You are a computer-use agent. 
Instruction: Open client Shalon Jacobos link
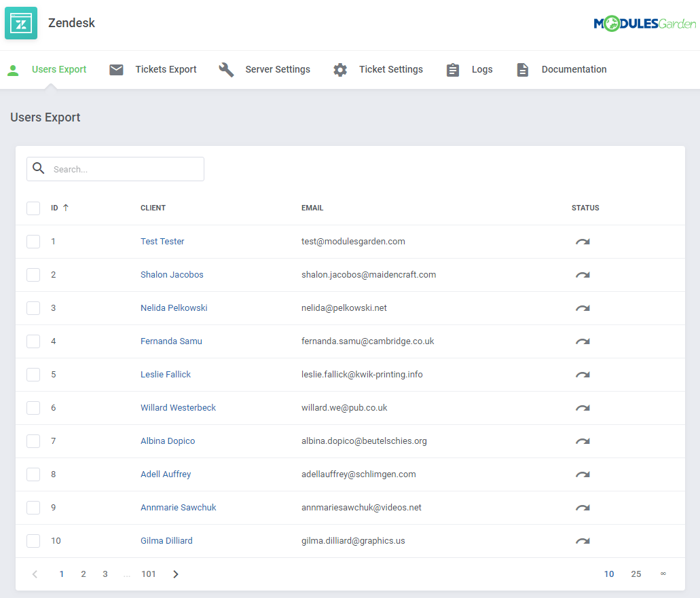(x=172, y=274)
